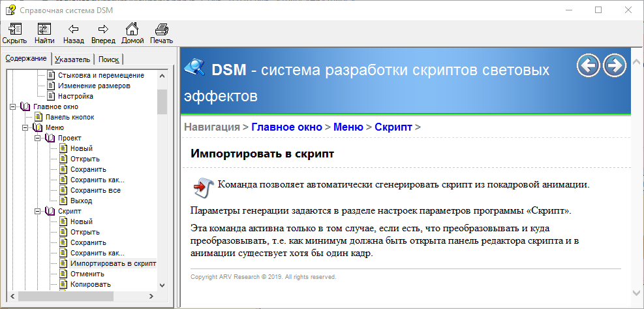Open the Сохранить все topic

coord(95,190)
